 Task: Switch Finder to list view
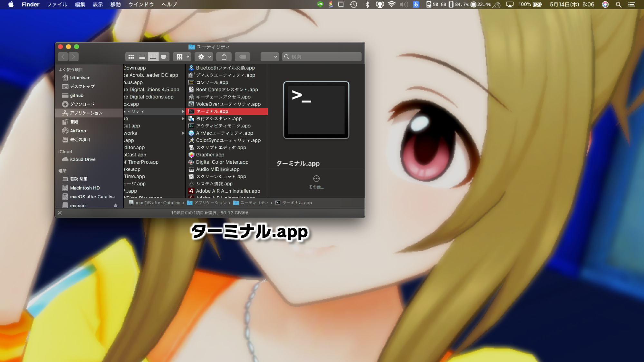[142, 57]
